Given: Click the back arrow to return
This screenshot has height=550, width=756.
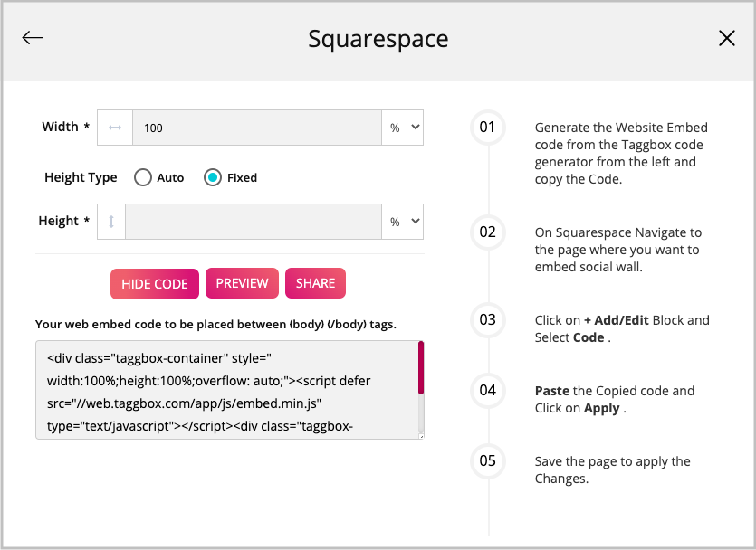Looking at the screenshot, I should [x=32, y=37].
